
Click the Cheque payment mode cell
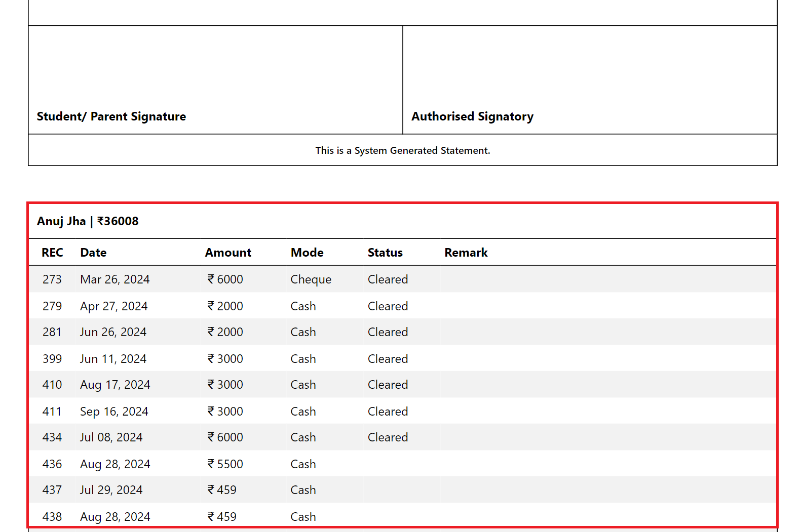point(311,279)
